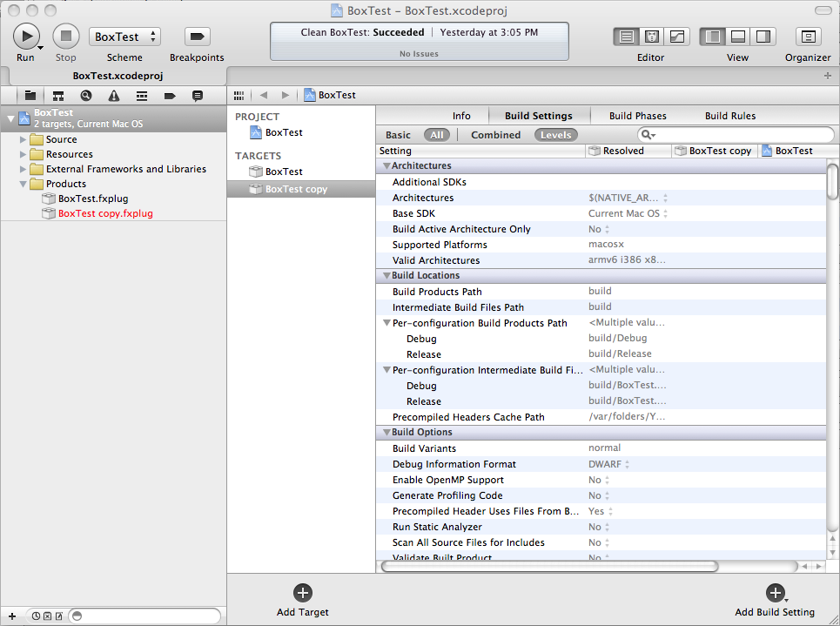Click the Stop button
840x626 pixels.
(66, 37)
